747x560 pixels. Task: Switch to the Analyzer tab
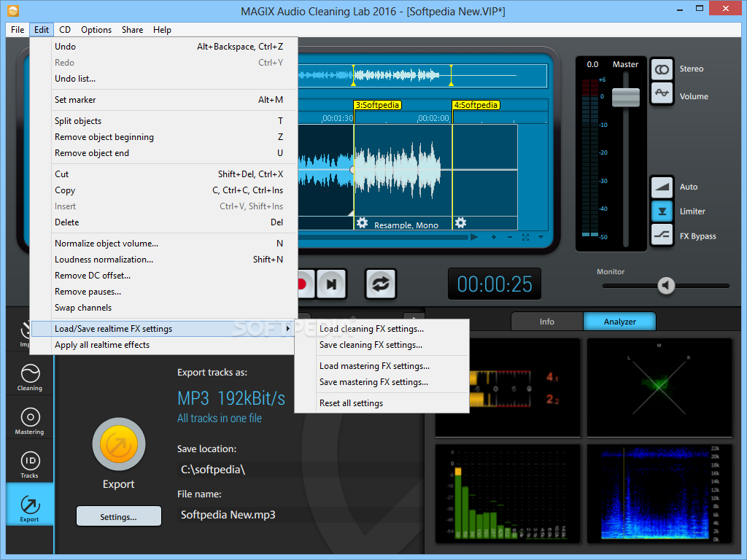(x=620, y=322)
